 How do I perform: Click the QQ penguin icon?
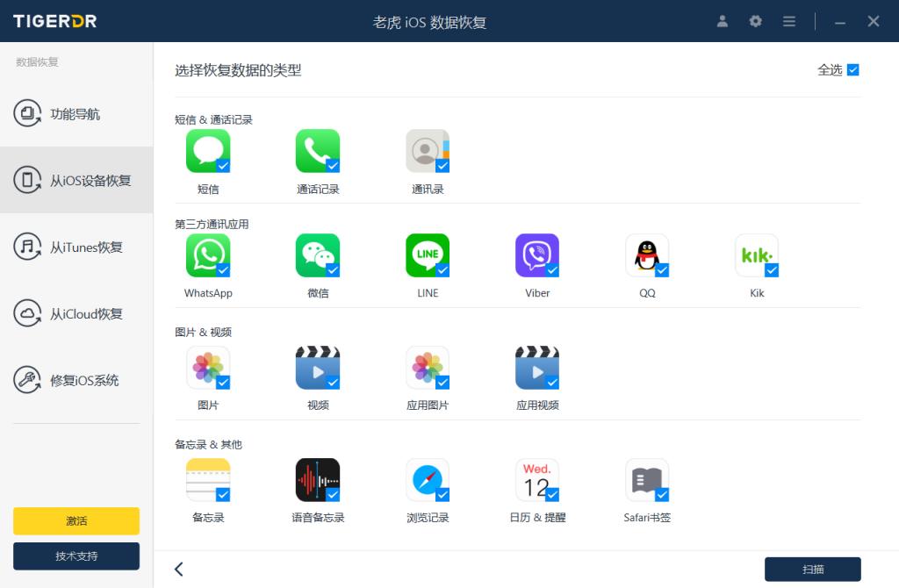coord(647,255)
